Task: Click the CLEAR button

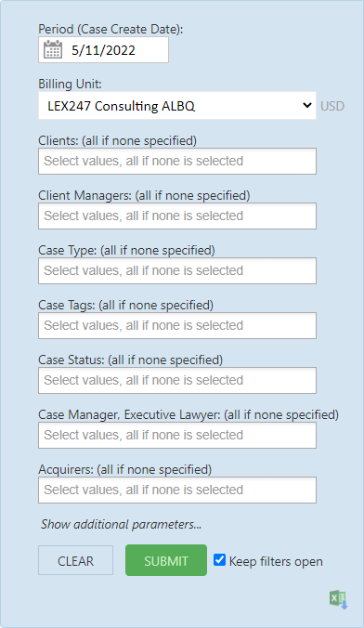Action: (76, 560)
